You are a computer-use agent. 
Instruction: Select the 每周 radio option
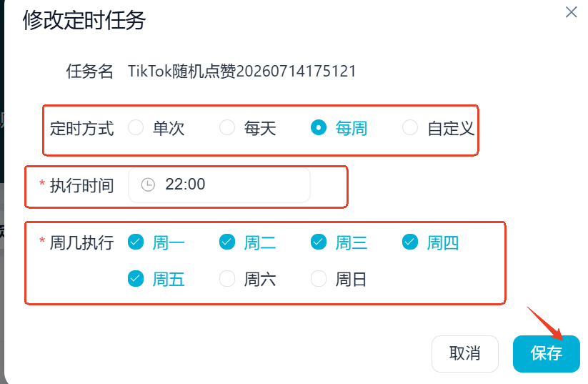[x=319, y=127]
